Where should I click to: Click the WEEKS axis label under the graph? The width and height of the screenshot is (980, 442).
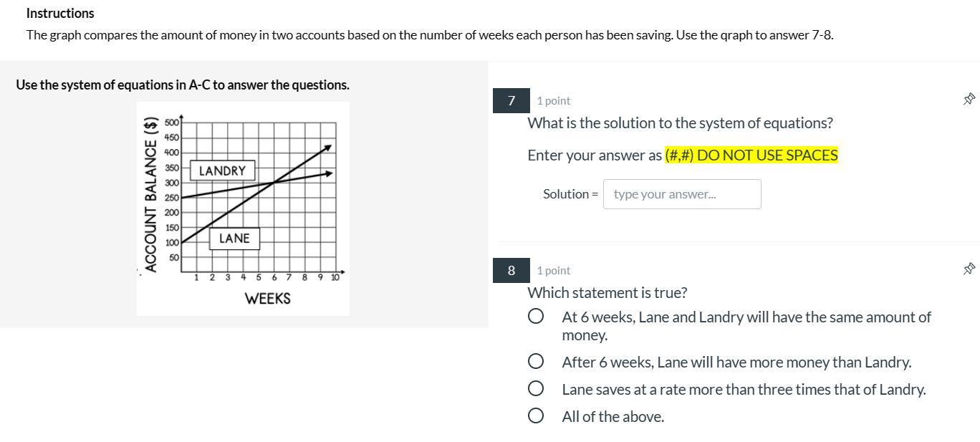click(x=267, y=299)
